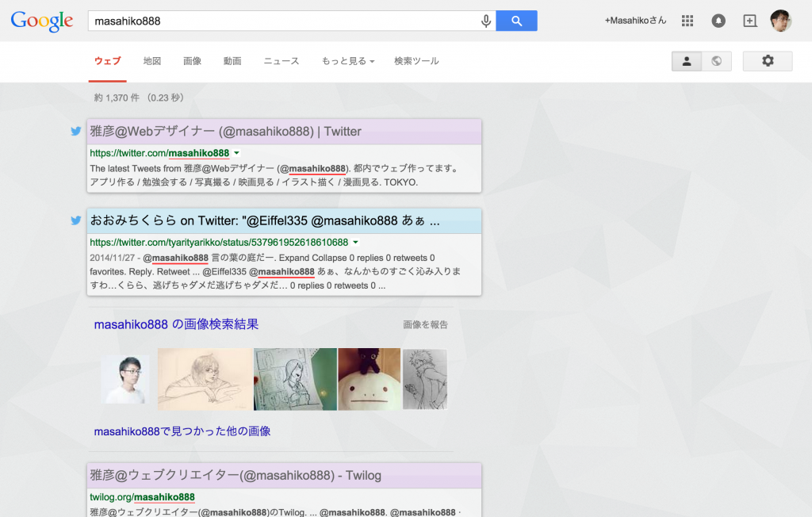This screenshot has height=517, width=812.
Task: Expand arrow next to twitter.com/masahiko888 URL
Action: click(x=236, y=153)
